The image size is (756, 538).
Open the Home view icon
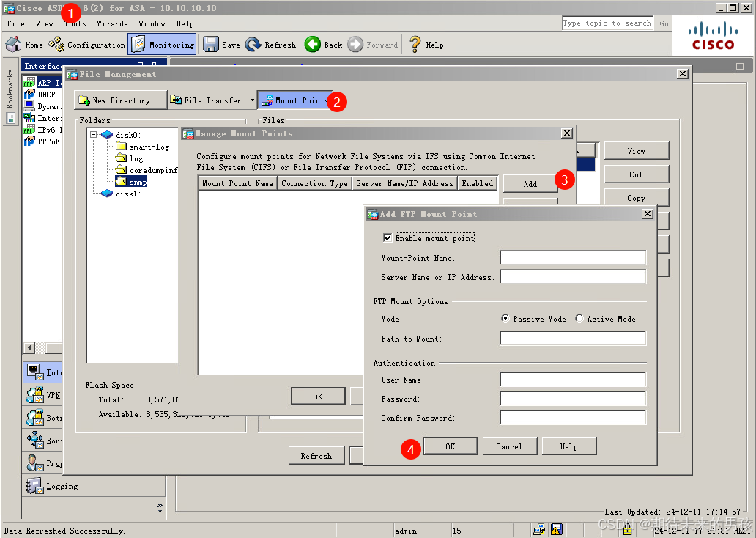click(x=13, y=45)
